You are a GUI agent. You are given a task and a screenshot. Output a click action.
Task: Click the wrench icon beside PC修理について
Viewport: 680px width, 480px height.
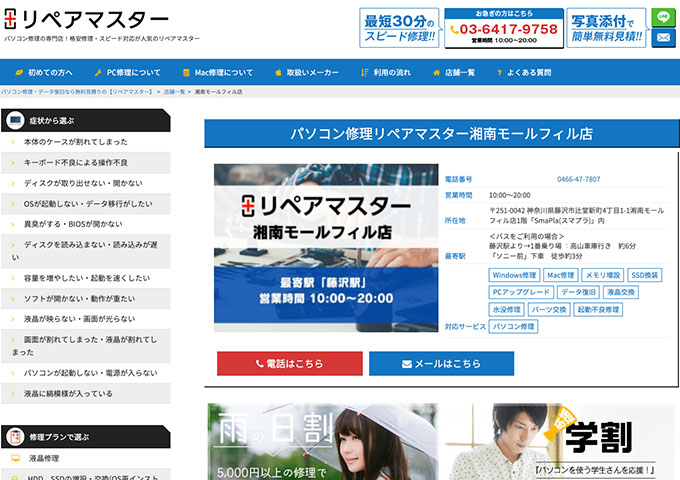click(x=98, y=72)
